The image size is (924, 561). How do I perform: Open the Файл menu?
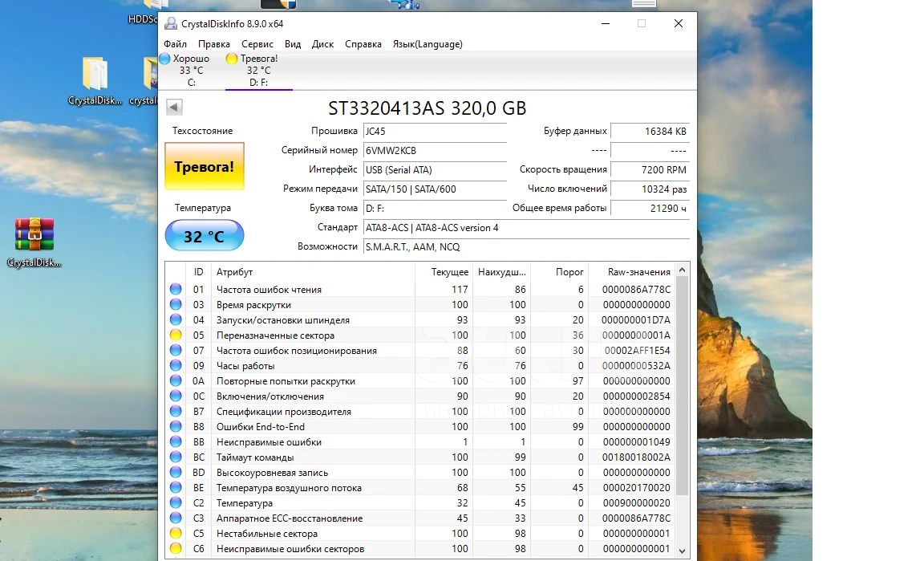(175, 44)
